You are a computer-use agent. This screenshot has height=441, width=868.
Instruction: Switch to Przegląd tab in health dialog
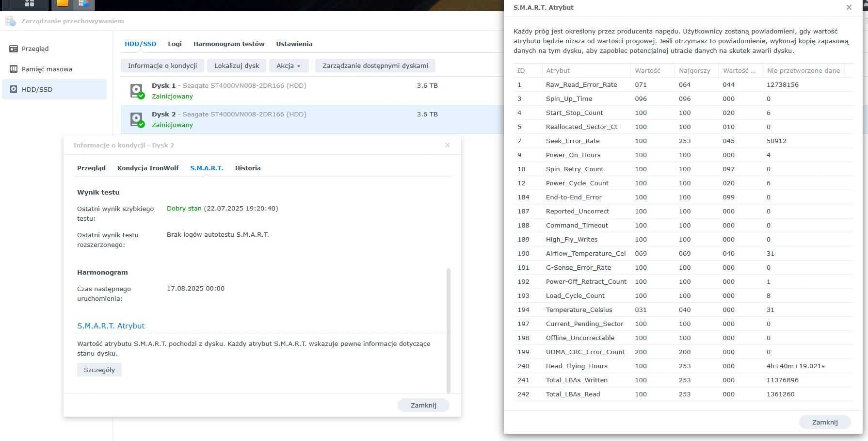tap(91, 168)
